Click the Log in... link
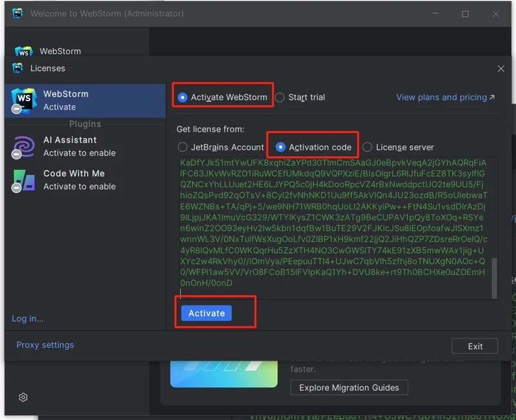 [28, 318]
